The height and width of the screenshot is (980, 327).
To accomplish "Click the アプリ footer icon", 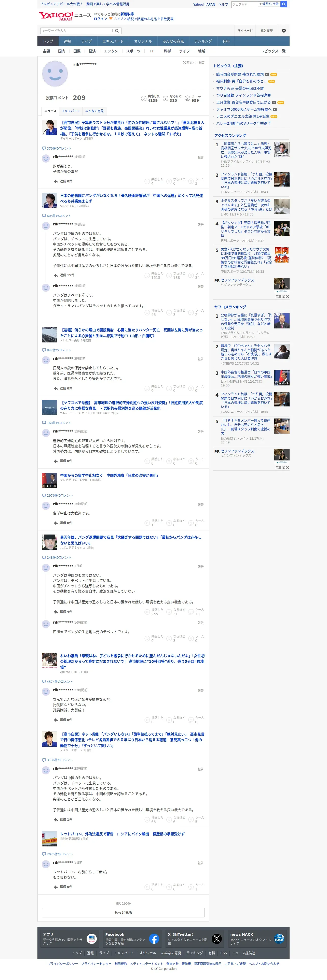I will pyautogui.click(x=92, y=939).
